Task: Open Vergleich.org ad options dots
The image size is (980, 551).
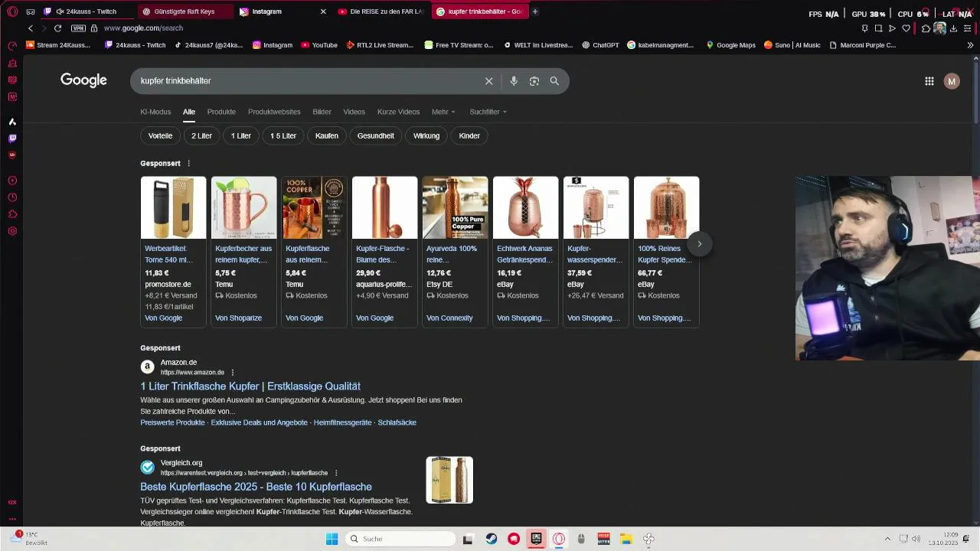Action: [x=336, y=473]
